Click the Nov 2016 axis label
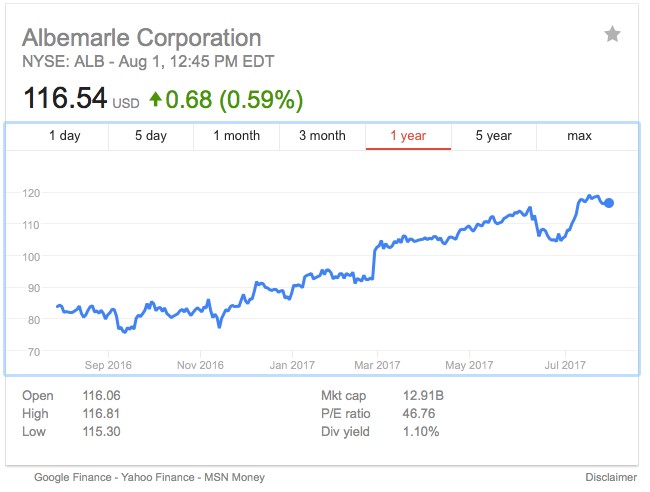650x492 pixels. coord(200,365)
